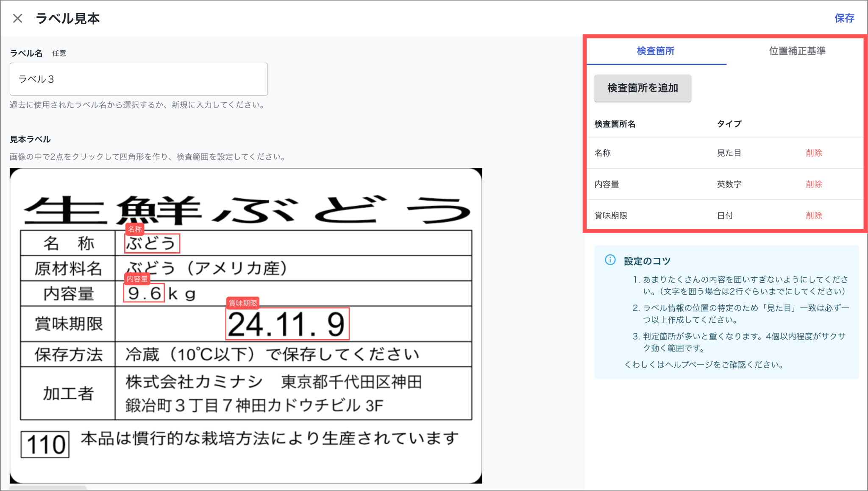Click the info icon beside 設定のコツ

coord(610,260)
